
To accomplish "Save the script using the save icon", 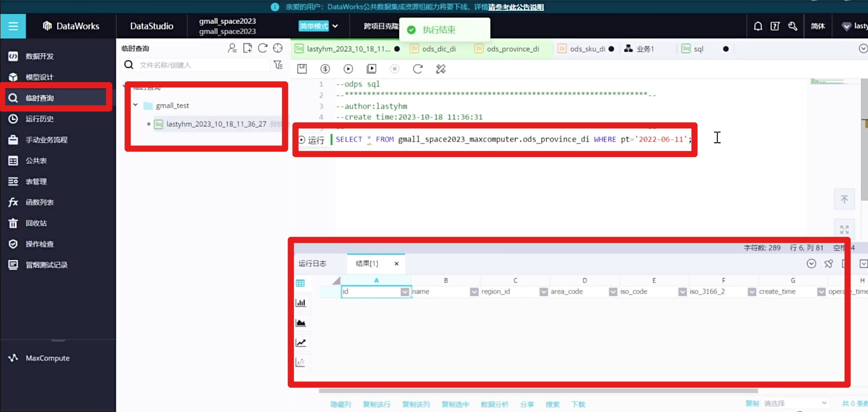I will (302, 69).
